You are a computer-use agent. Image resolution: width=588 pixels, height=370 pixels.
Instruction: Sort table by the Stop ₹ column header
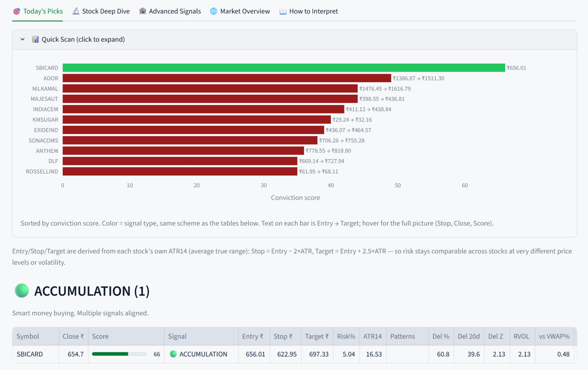[285, 336]
